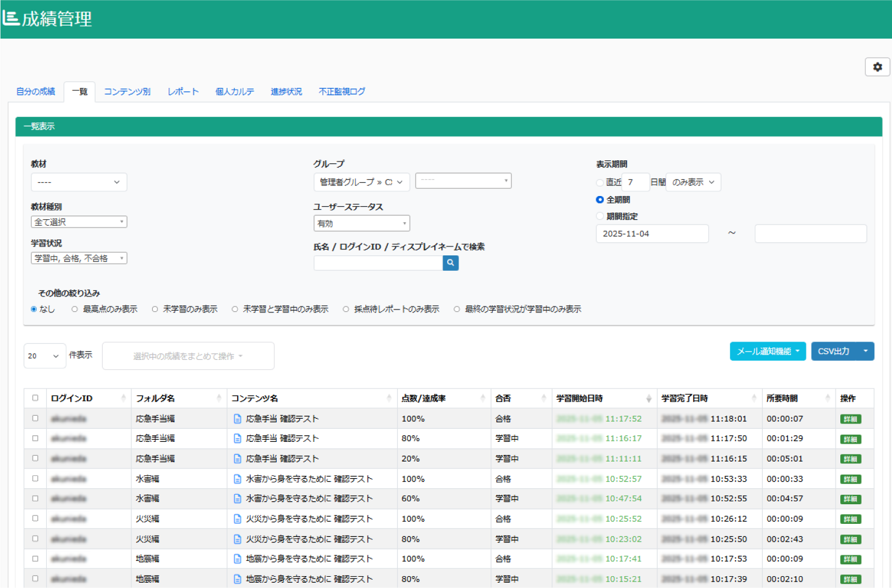Open the 教材 dropdown

coord(78,182)
